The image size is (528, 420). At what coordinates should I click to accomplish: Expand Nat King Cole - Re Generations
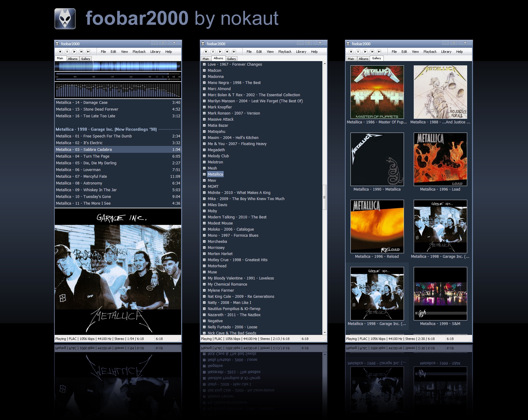click(204, 297)
